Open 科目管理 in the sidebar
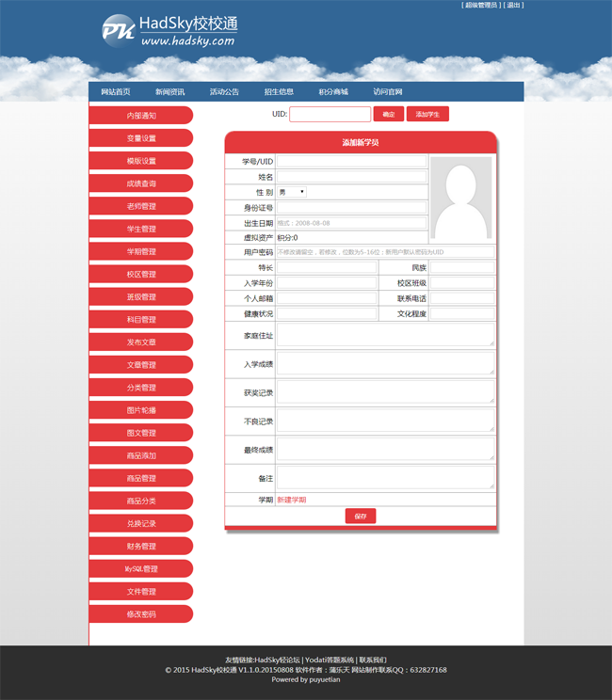Image resolution: width=612 pixels, height=700 pixels. coord(141,320)
